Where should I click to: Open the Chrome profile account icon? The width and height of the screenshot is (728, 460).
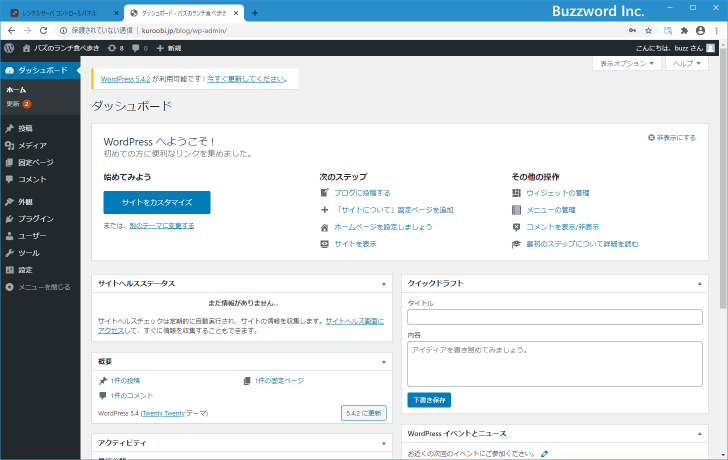701,31
